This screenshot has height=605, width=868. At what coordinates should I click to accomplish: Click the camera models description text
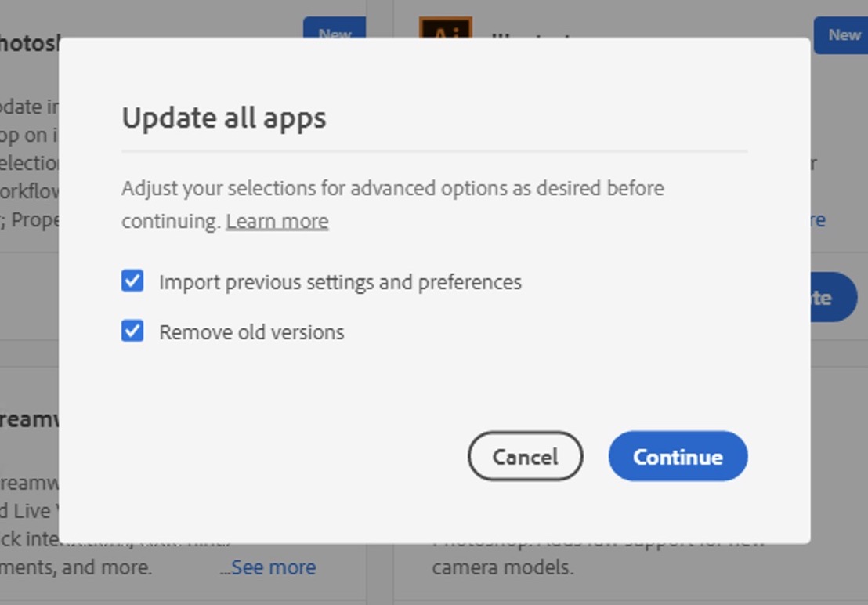click(503, 567)
